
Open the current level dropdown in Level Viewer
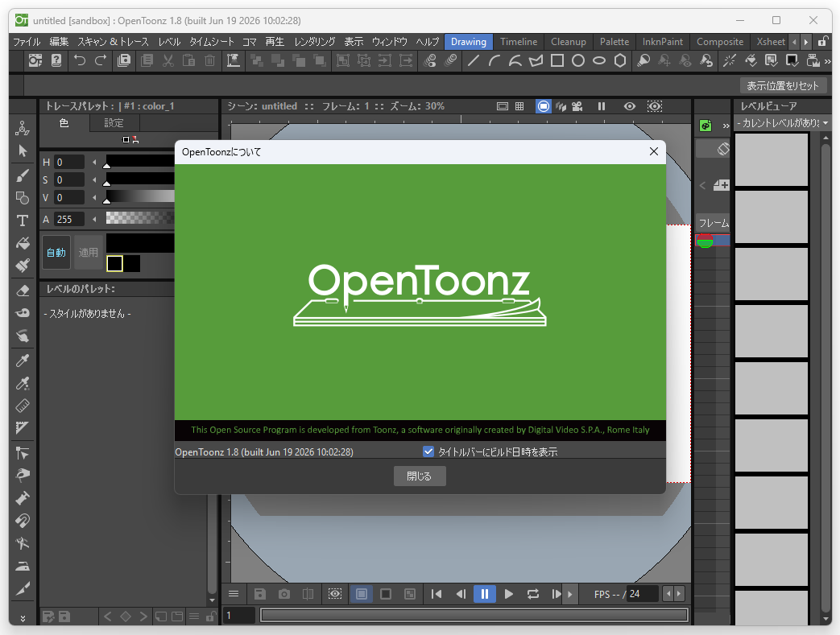point(781,123)
